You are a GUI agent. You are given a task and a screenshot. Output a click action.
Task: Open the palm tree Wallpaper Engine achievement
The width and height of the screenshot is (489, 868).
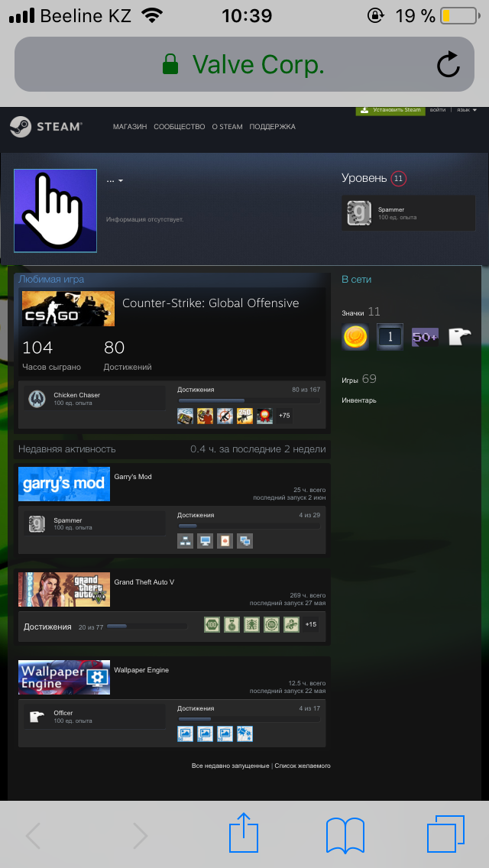[x=244, y=734]
